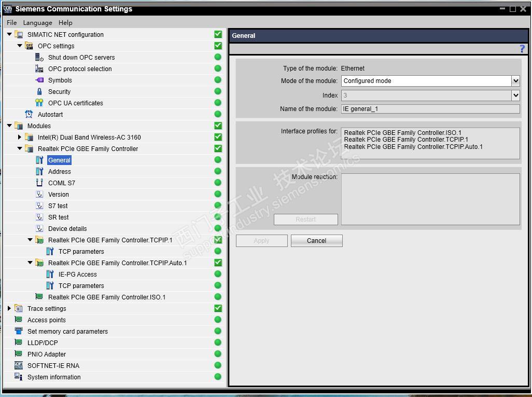Click the S7 test icon
The width and height of the screenshot is (532, 397).
tap(39, 206)
